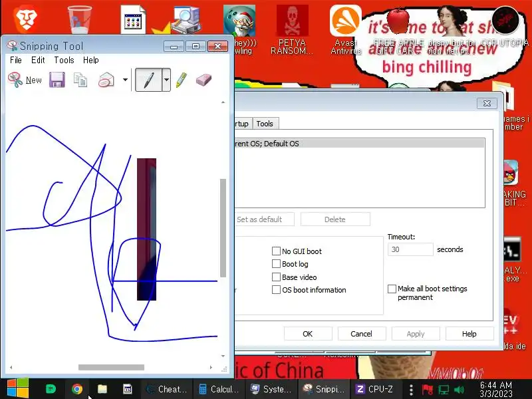Image resolution: width=532 pixels, height=399 pixels.
Task: Open the command window icon in taskbar
Action: point(127,389)
